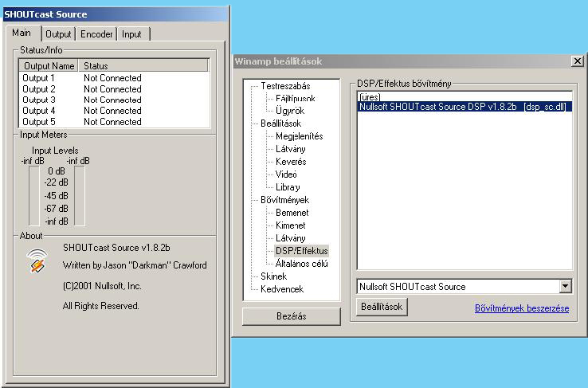Viewport: 588px width, 388px height.
Task: Select Skinek in the settings tree
Action: pyautogui.click(x=274, y=276)
